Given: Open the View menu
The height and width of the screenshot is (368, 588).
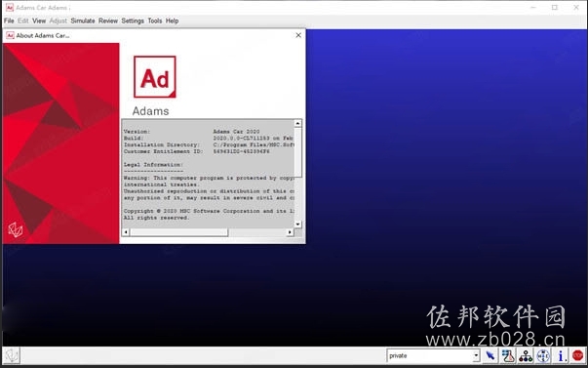Looking at the screenshot, I should 39,20.
